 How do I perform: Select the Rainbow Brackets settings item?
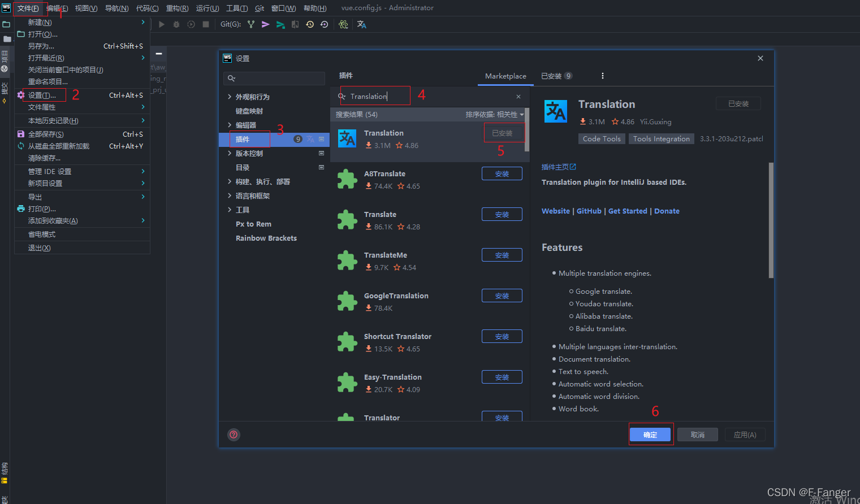point(266,238)
